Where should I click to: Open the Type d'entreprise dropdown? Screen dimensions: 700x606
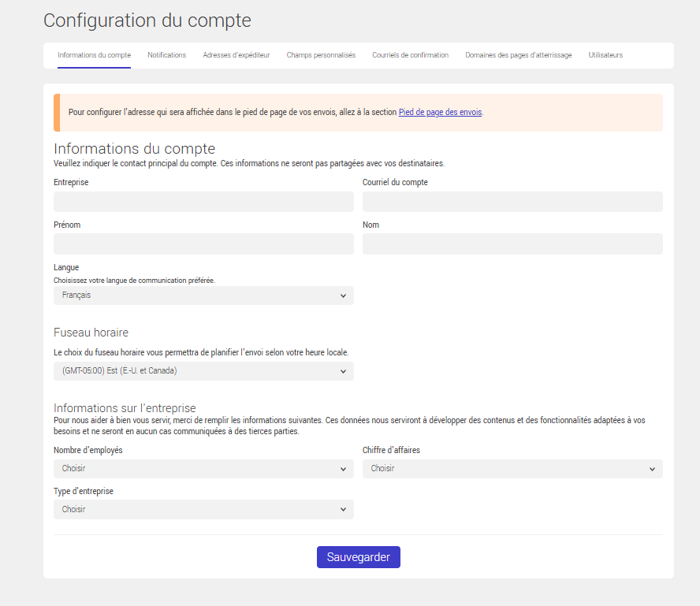[203, 509]
